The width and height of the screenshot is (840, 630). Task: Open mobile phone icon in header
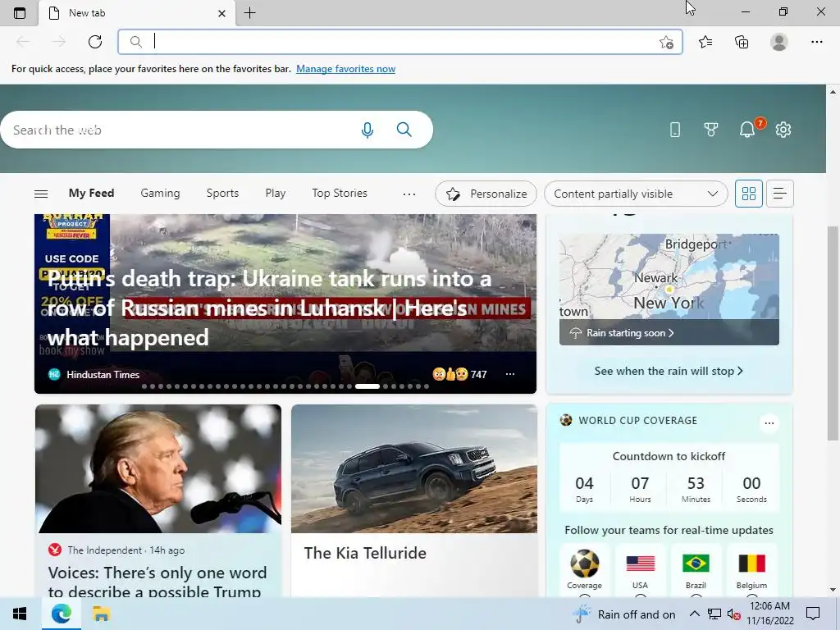click(675, 130)
